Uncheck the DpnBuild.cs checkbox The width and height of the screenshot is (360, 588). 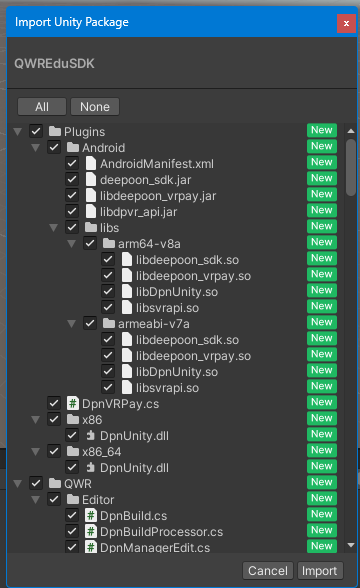(72, 515)
